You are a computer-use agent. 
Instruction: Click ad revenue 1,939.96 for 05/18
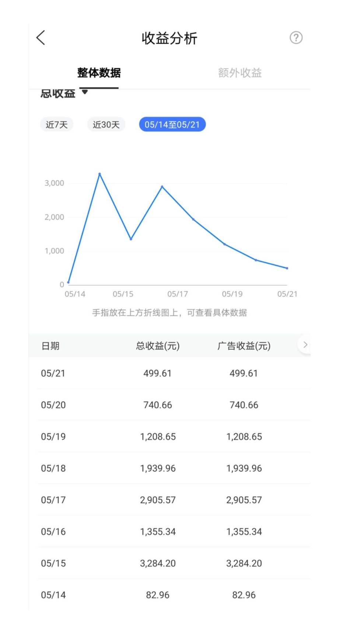pos(244,469)
